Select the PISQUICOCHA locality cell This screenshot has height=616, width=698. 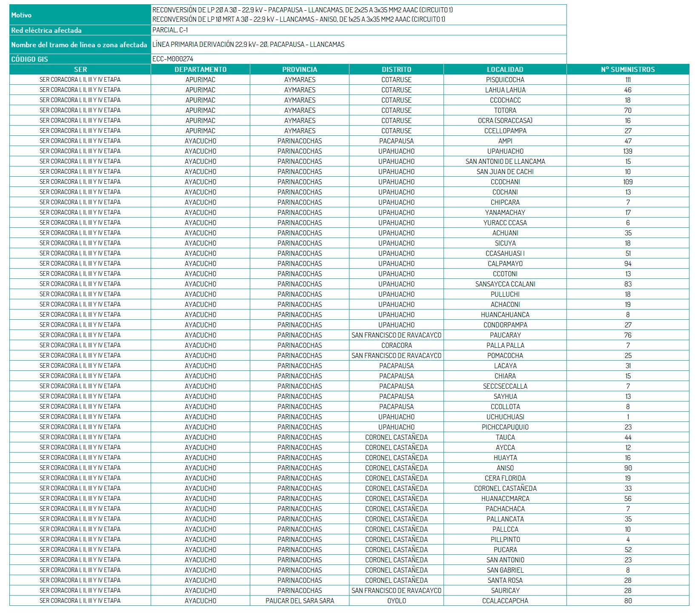click(x=505, y=80)
